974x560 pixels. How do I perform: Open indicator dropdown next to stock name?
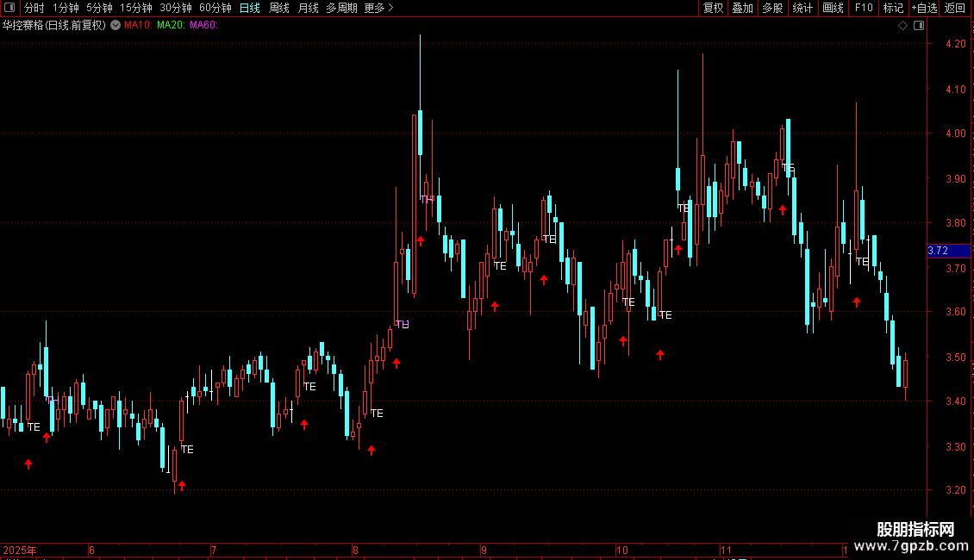pyautogui.click(x=116, y=26)
